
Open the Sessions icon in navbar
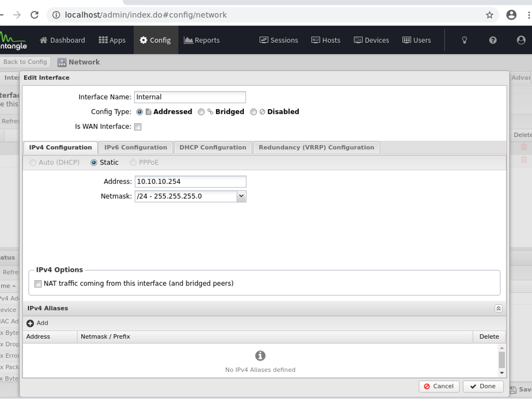coord(264,40)
